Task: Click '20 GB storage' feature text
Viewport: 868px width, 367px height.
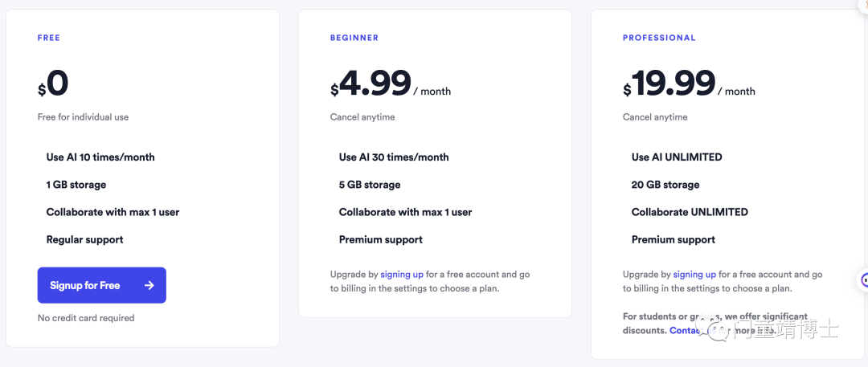Action: (x=665, y=185)
